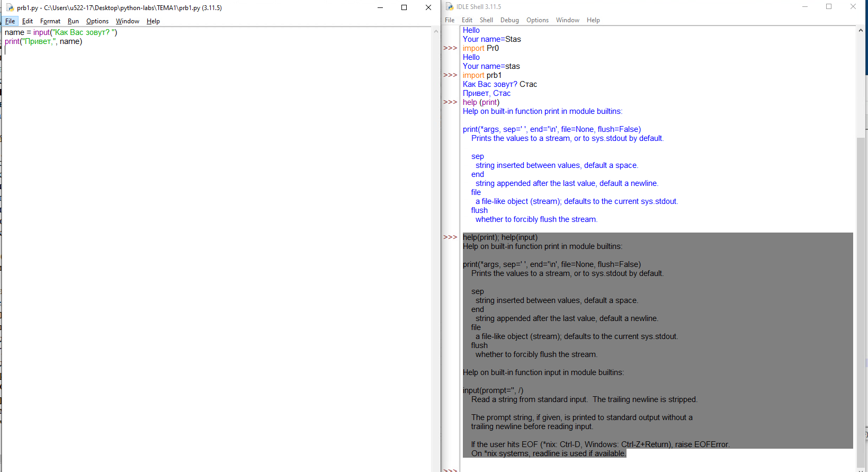This screenshot has width=868, height=472.
Task: Open the editor's Options menu
Action: tap(97, 21)
